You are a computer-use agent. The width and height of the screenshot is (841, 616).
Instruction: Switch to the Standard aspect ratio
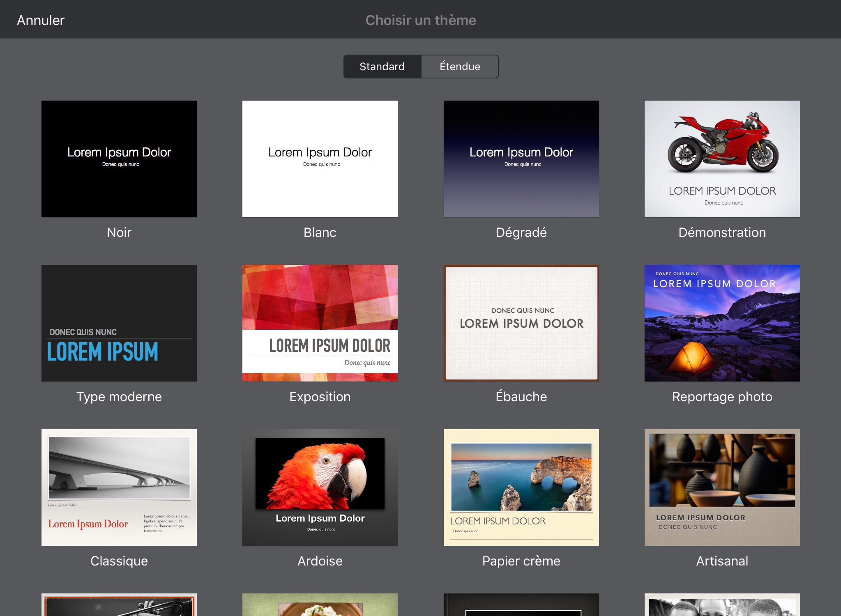(x=382, y=67)
